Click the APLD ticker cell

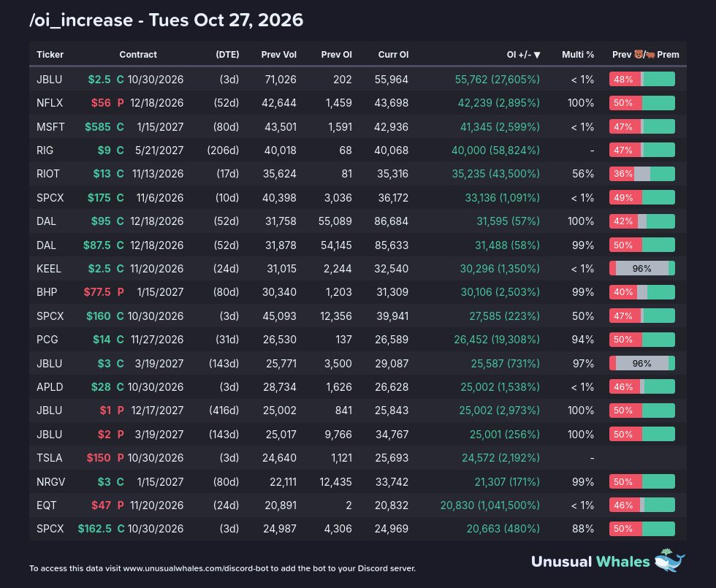pos(50,386)
